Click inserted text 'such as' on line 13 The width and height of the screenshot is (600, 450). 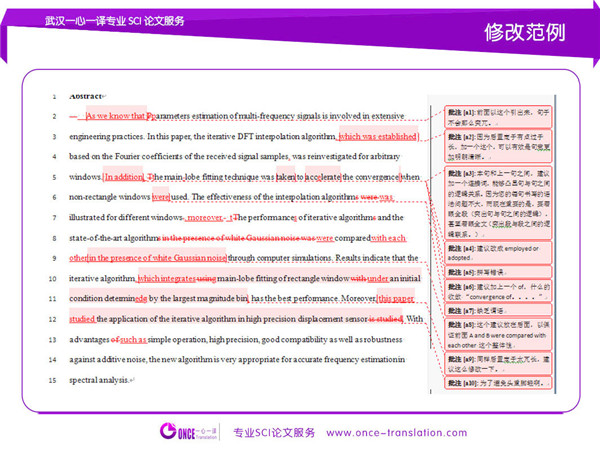click(133, 339)
